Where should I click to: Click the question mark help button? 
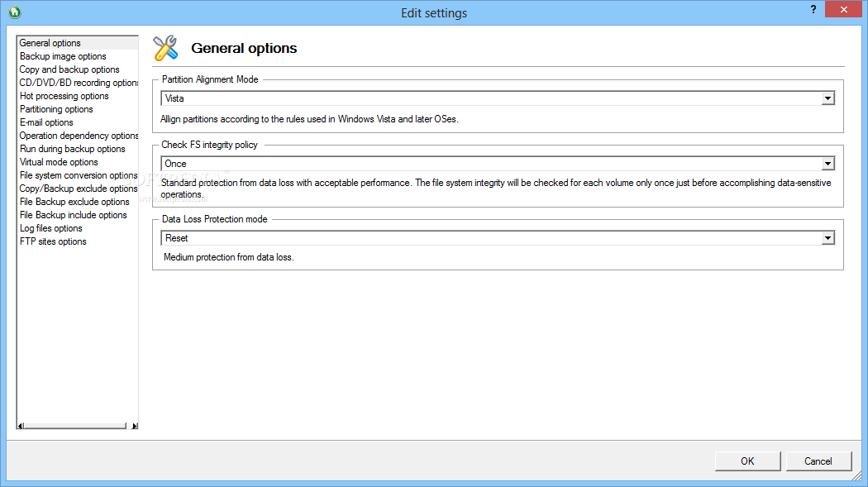[x=813, y=9]
